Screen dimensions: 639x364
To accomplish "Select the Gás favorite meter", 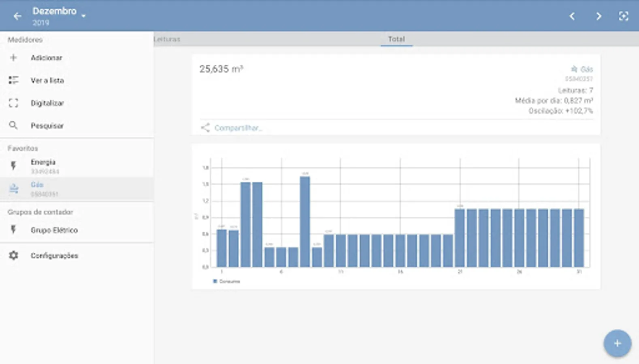I will click(77, 189).
